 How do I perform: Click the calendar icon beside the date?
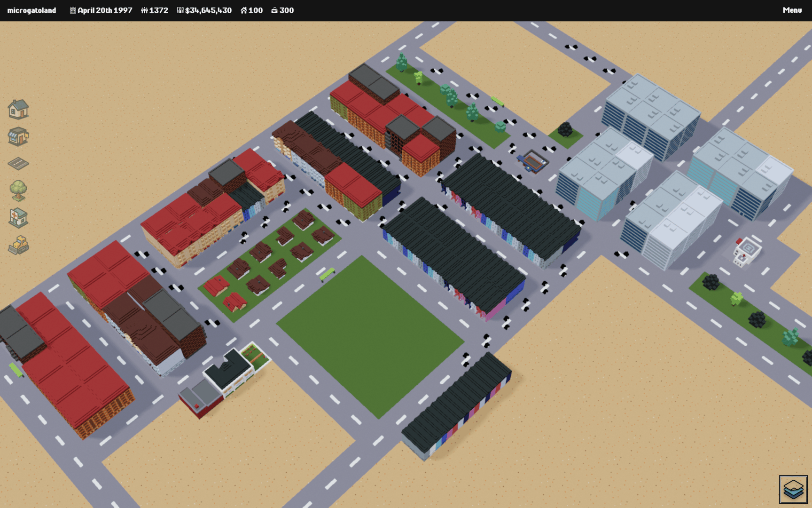click(73, 10)
